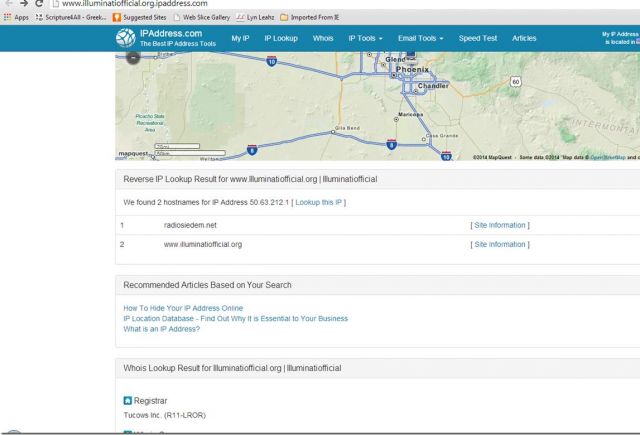Image resolution: width=640 pixels, height=435 pixels.
Task: Open the Scripture4All bookmark
Action: tap(71, 17)
